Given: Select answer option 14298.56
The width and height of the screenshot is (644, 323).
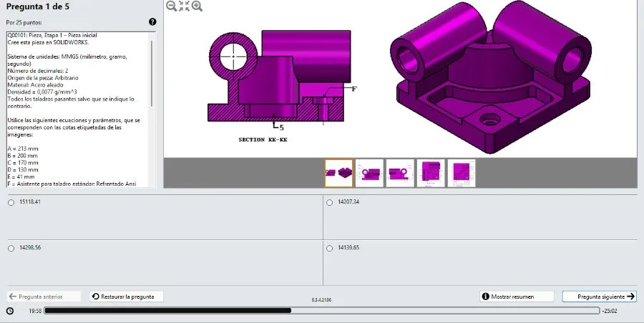Looking at the screenshot, I should pyautogui.click(x=11, y=248).
